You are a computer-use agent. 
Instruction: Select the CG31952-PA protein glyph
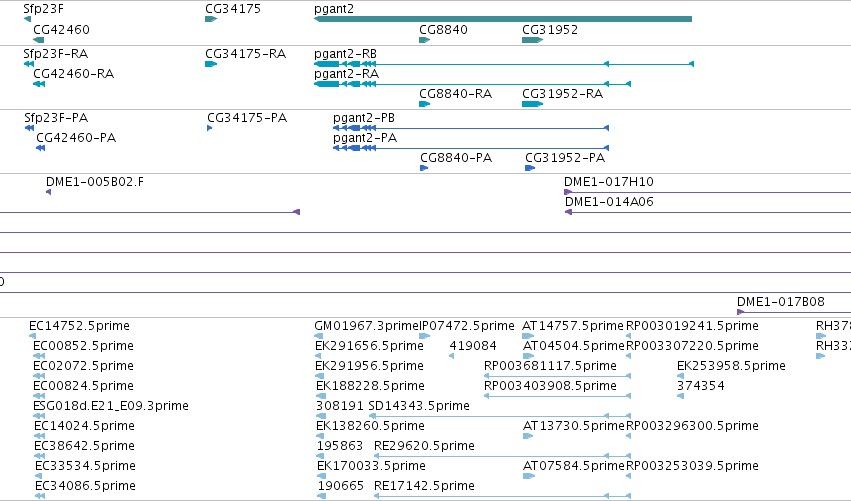pos(530,168)
